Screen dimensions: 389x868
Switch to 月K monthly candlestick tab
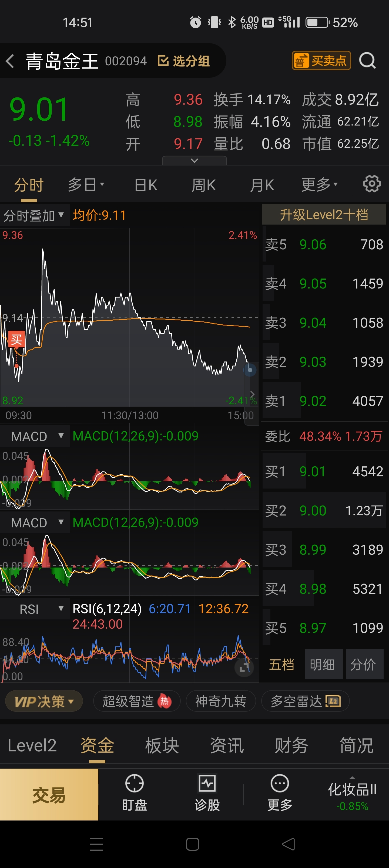pyautogui.click(x=262, y=185)
